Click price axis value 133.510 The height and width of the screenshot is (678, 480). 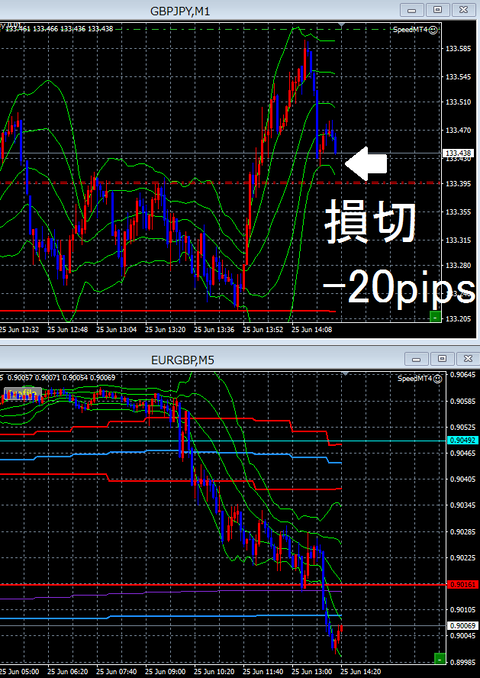[458, 102]
